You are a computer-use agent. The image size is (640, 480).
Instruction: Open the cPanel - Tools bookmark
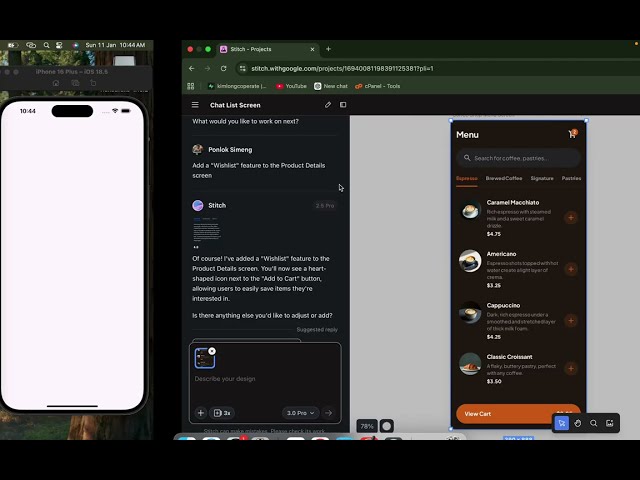(378, 86)
